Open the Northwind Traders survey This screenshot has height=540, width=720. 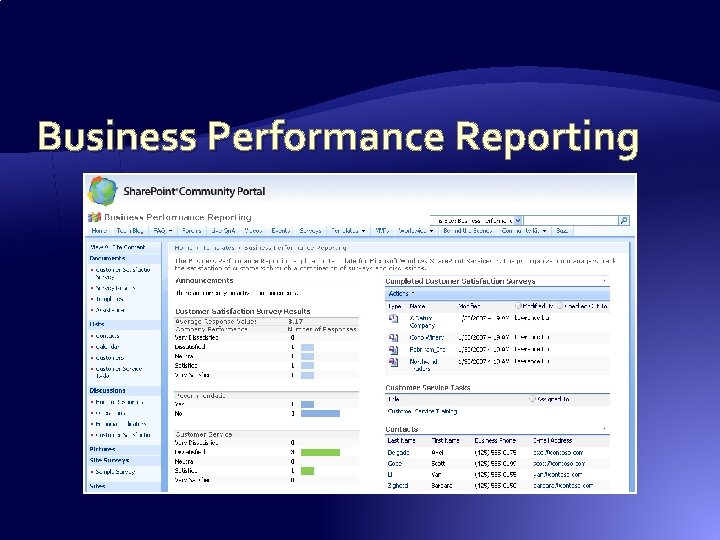click(x=423, y=366)
